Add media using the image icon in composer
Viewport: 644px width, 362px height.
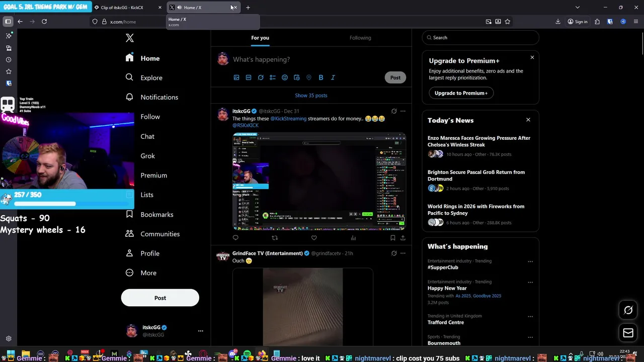[236, 77]
